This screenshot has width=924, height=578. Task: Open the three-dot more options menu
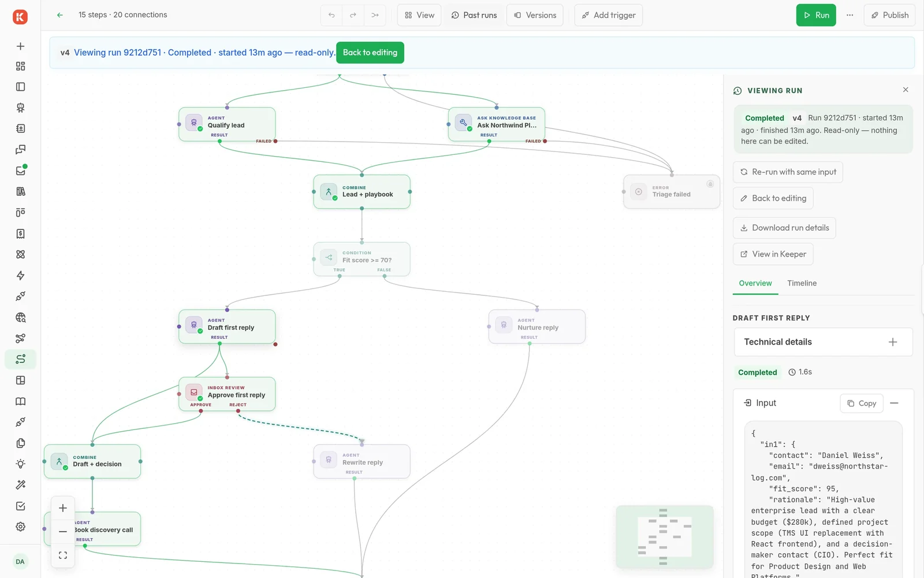[x=850, y=15]
